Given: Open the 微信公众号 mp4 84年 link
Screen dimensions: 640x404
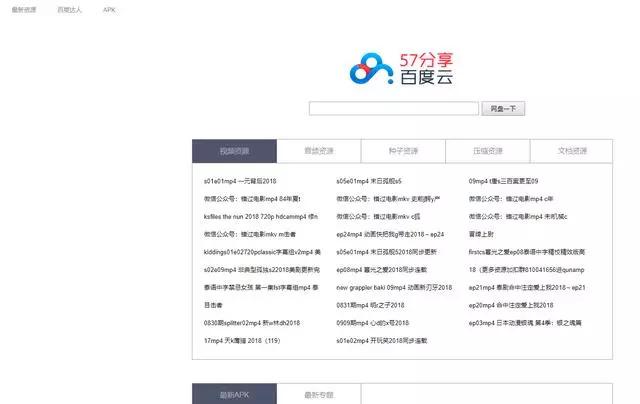Looking at the screenshot, I should (x=252, y=199).
